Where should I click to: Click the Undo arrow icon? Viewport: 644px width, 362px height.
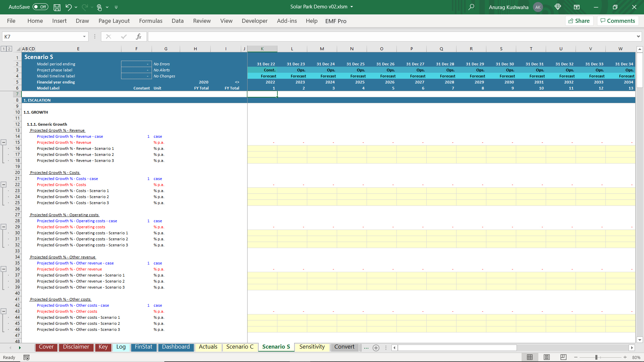click(x=68, y=7)
